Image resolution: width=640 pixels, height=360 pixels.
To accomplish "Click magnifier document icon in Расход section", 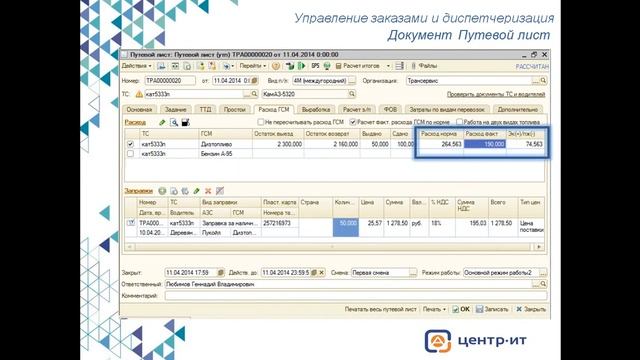I will (174, 122).
